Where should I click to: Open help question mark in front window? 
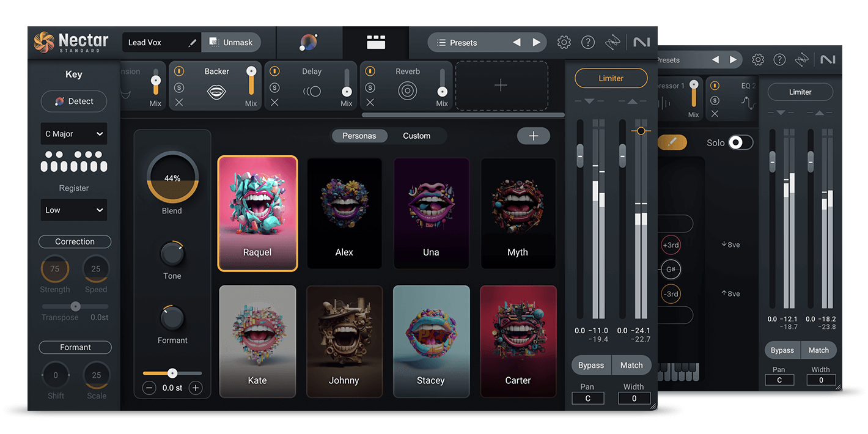pyautogui.click(x=588, y=42)
